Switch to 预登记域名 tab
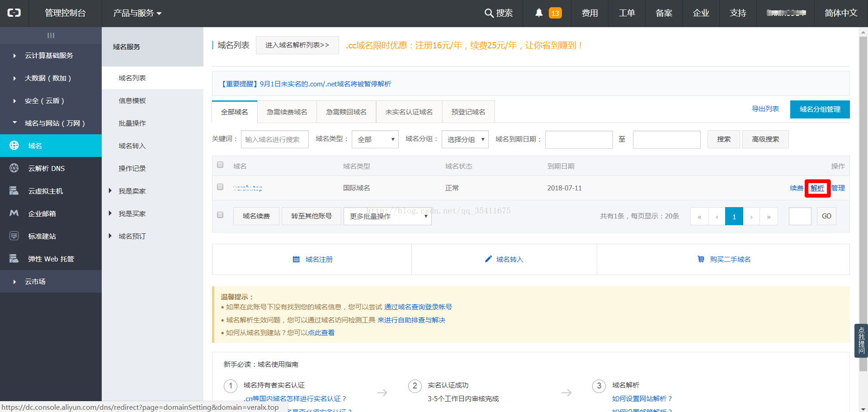Screen dimensions: 868x412 pos(468,112)
